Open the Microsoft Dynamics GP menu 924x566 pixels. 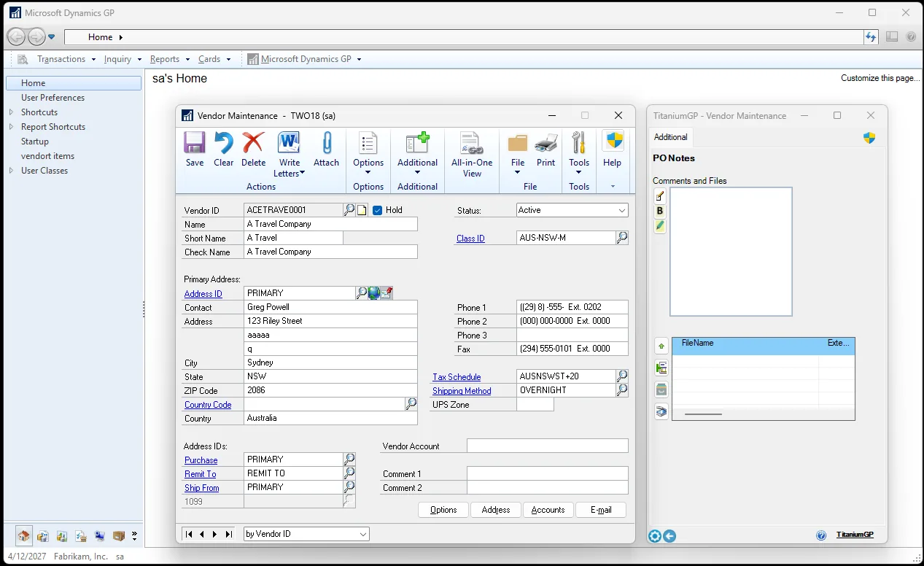click(x=306, y=59)
